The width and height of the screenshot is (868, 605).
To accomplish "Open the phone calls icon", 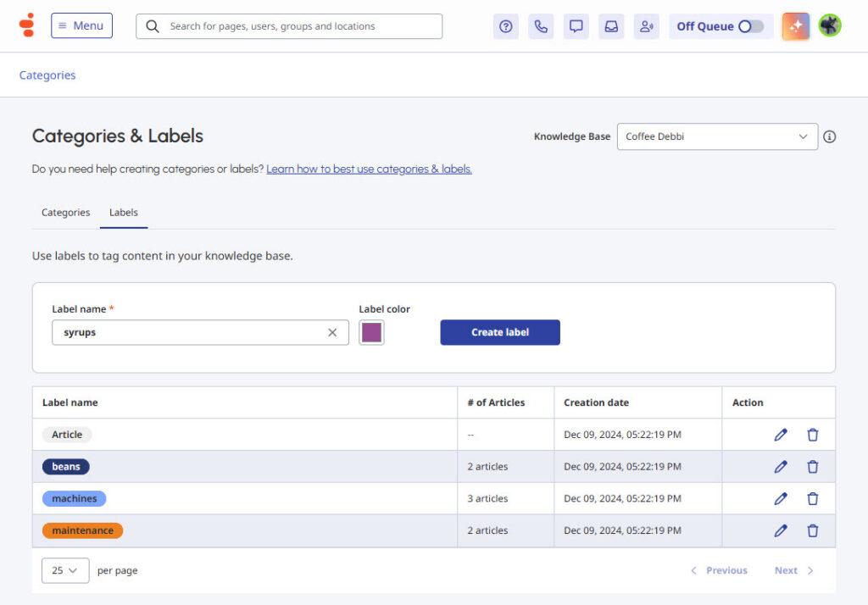I will [541, 26].
